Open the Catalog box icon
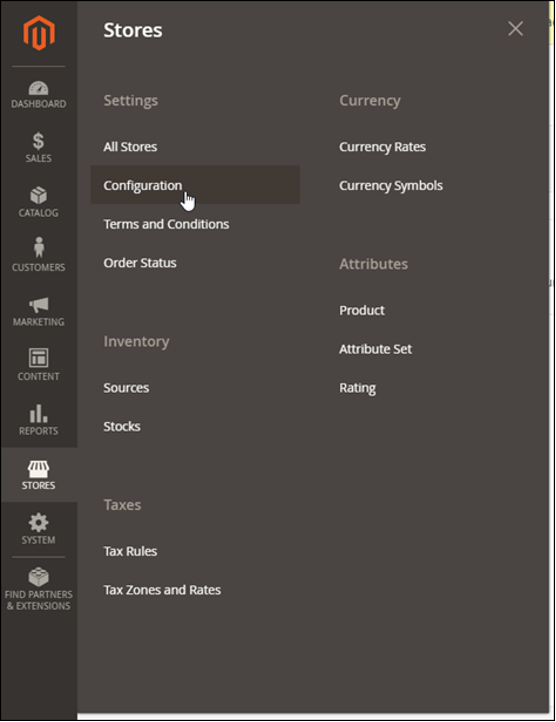 (38, 195)
